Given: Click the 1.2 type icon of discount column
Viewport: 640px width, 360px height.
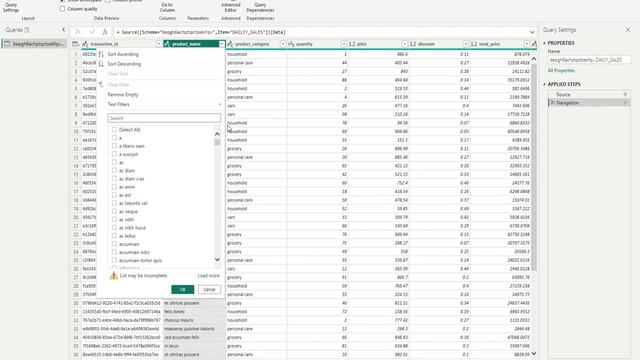Looking at the screenshot, I should pos(413,44).
